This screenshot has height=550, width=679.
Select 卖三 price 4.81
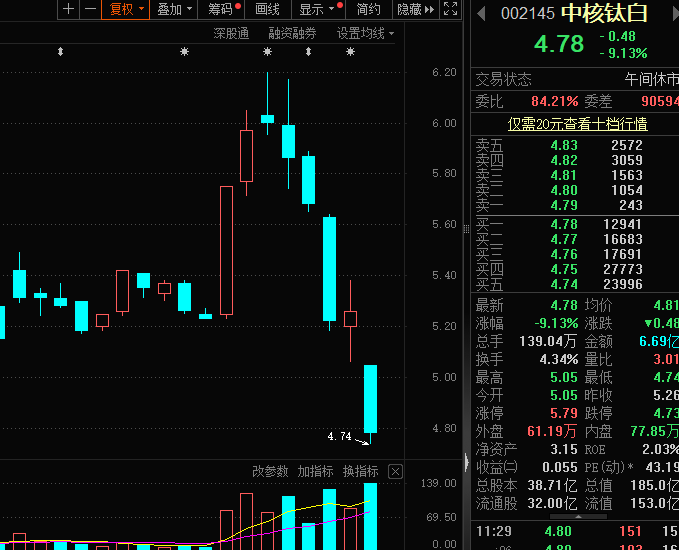tap(564, 175)
